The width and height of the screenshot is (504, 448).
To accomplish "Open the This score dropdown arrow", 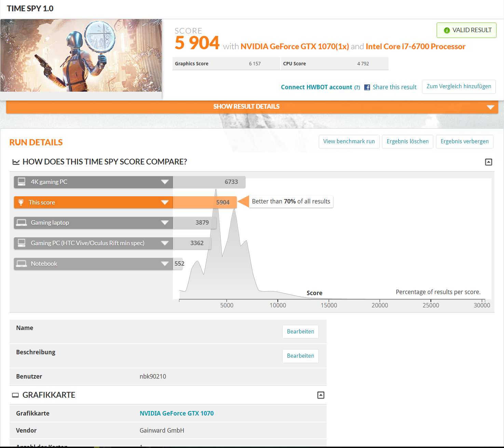I will pos(165,202).
